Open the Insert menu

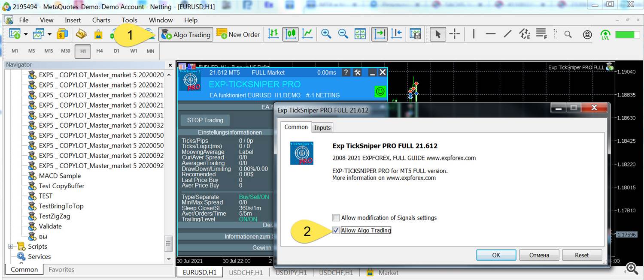tap(73, 20)
